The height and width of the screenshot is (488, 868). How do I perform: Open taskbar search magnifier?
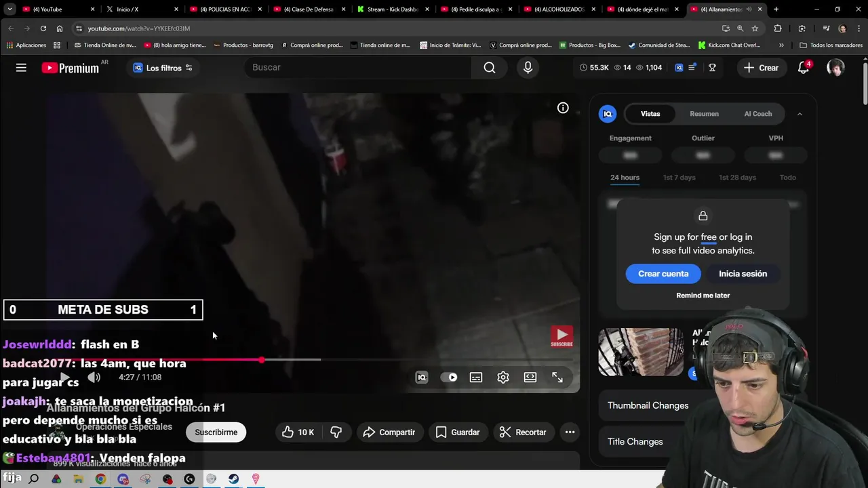click(33, 479)
